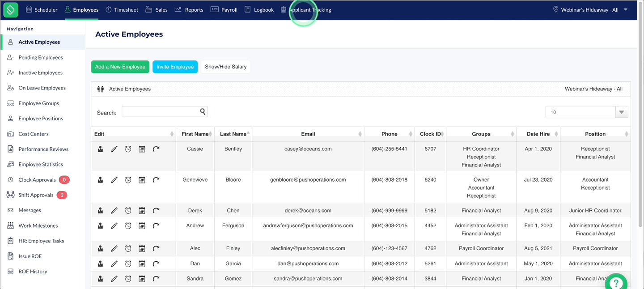Go to the Reports tab

[x=189, y=10]
